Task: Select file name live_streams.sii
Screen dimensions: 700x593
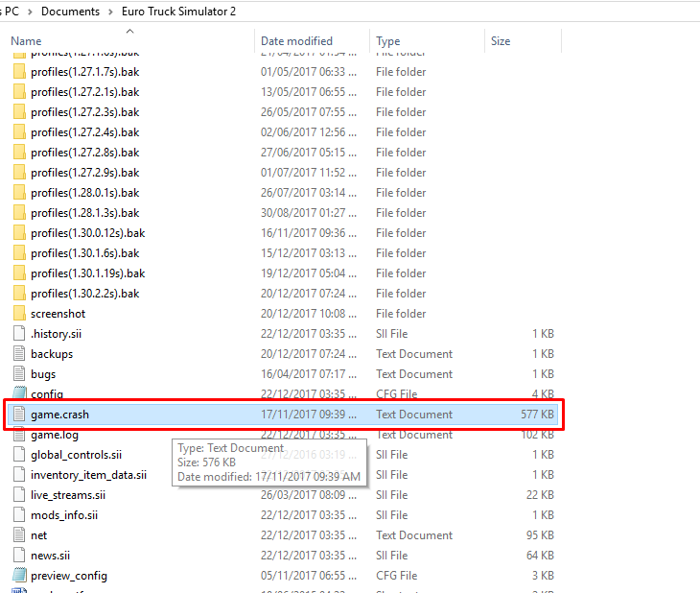Action: (x=68, y=495)
